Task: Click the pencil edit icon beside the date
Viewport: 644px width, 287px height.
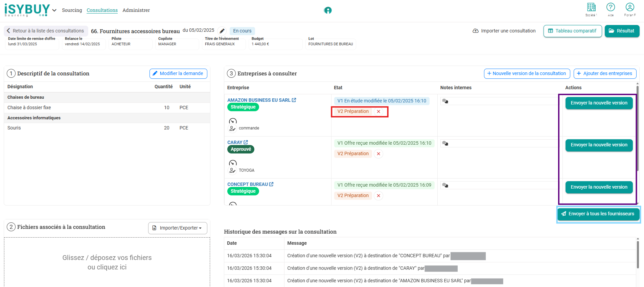Action: click(x=222, y=31)
